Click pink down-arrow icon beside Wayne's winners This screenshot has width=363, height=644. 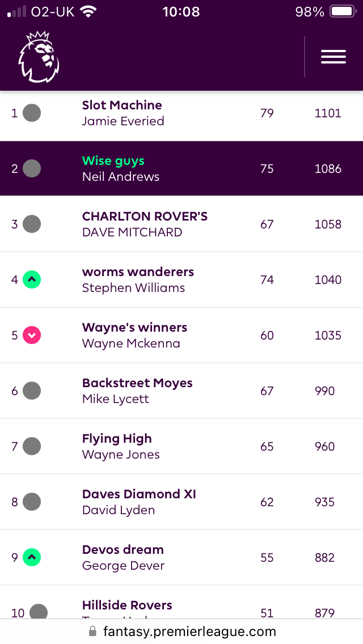tap(32, 335)
